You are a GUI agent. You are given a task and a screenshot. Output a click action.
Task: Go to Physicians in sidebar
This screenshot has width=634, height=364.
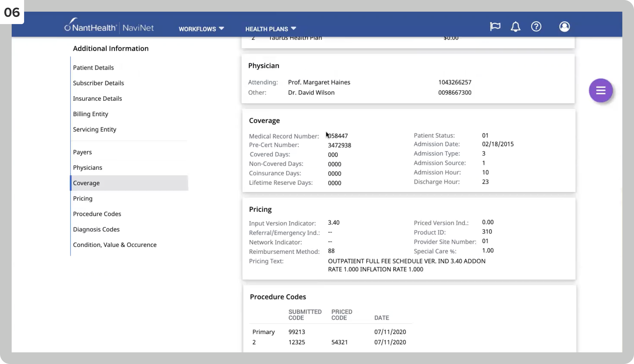(x=87, y=168)
